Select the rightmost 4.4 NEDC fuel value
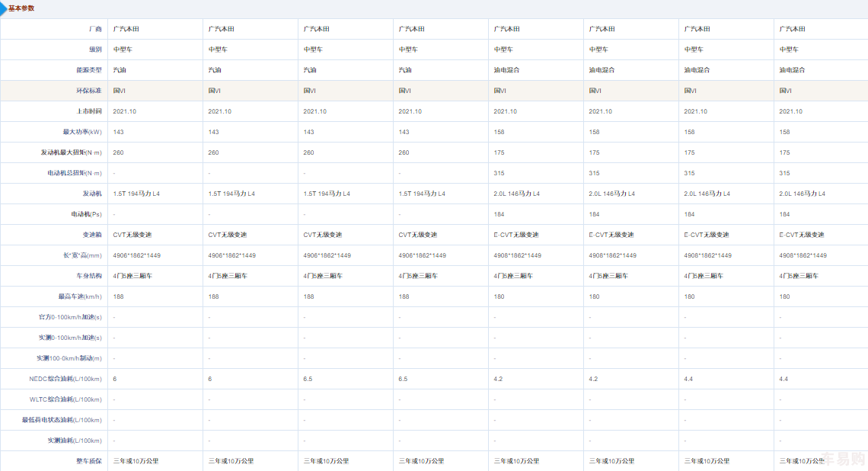 [783, 379]
